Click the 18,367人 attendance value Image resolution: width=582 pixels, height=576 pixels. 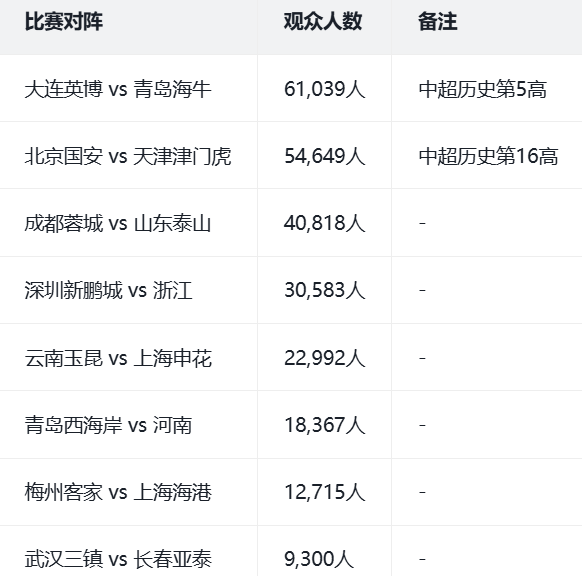[324, 425]
